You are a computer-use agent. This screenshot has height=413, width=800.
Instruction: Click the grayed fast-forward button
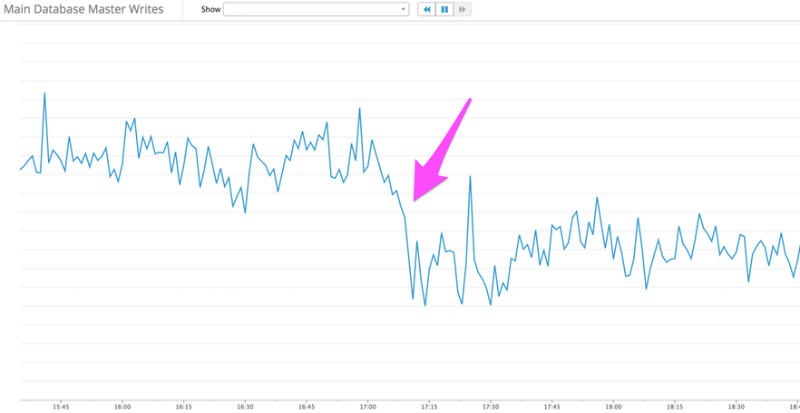[x=462, y=9]
